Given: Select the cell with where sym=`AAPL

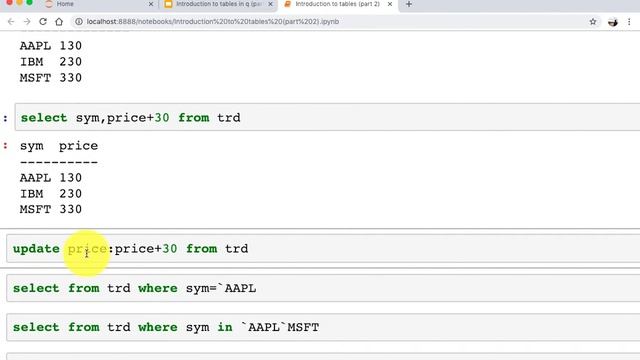Looking at the screenshot, I should tap(323, 288).
